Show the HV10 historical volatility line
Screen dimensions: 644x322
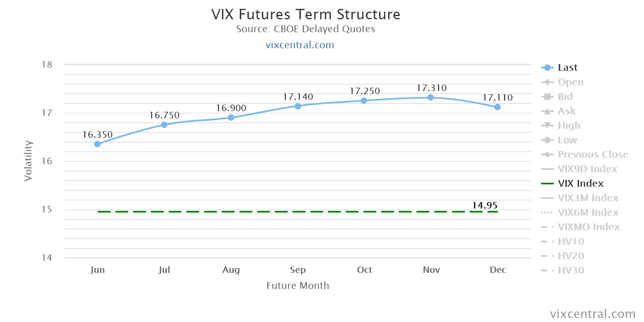coord(571,242)
